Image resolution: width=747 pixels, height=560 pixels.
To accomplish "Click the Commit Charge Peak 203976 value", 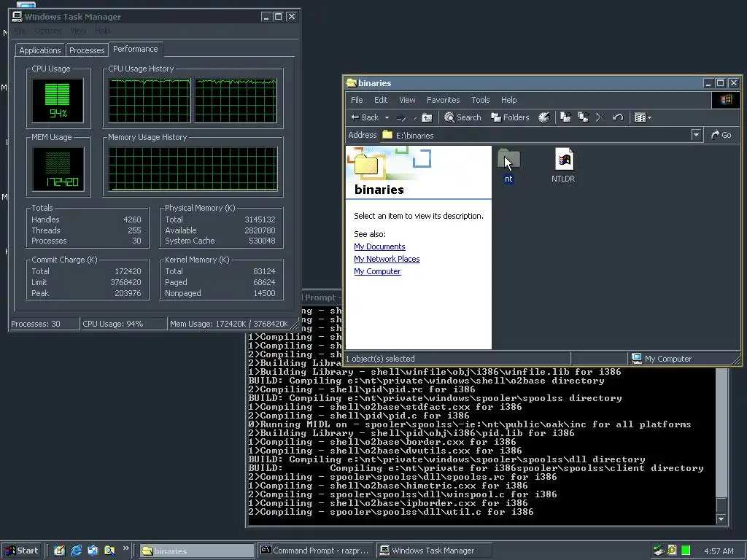I will pyautogui.click(x=128, y=293).
